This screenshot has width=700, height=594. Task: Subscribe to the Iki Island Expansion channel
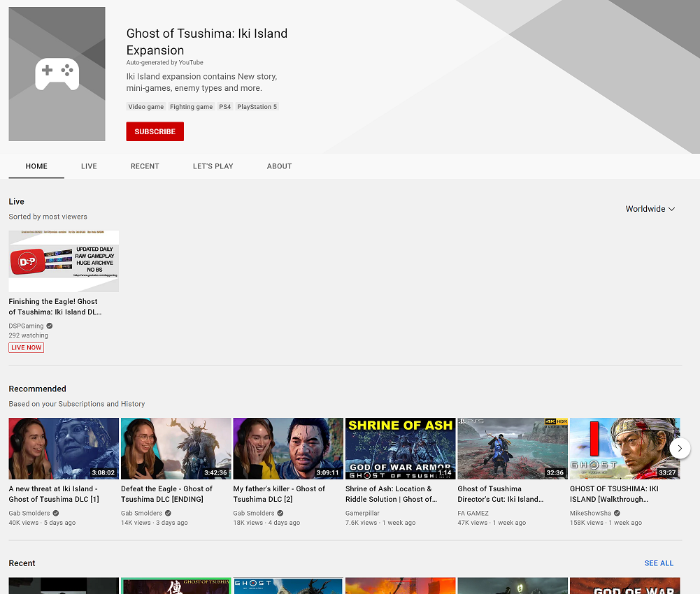[155, 131]
